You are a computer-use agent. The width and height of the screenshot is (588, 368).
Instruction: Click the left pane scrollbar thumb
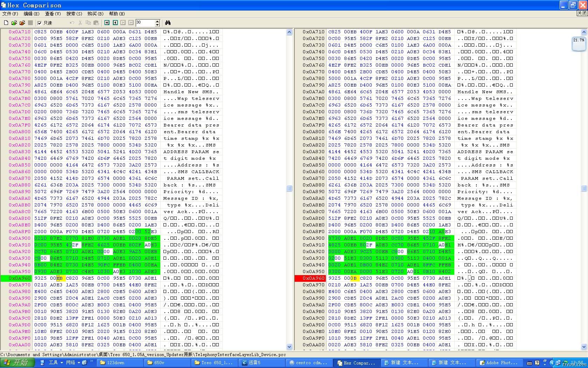coord(289,189)
